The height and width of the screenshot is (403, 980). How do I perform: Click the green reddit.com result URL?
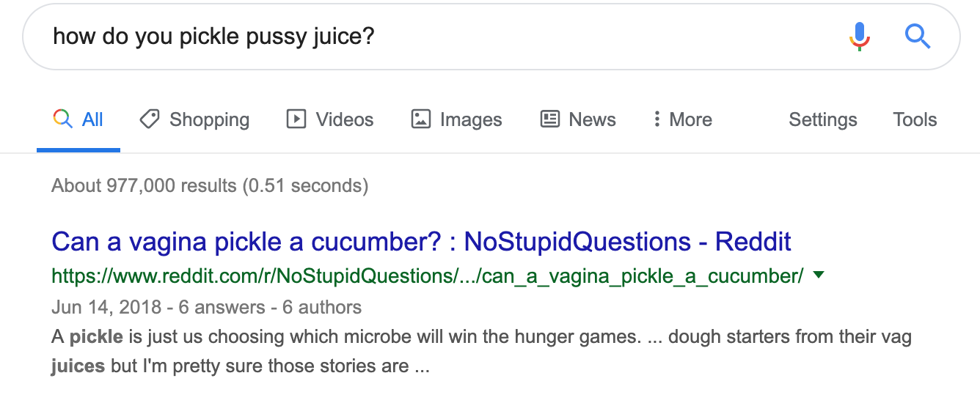point(427,276)
